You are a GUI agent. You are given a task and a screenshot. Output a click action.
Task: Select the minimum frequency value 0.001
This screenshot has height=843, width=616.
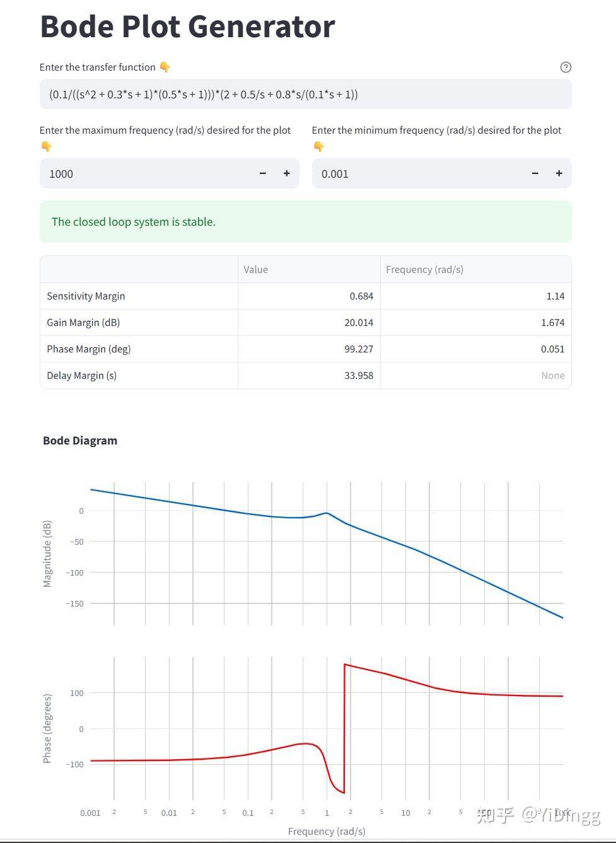tap(335, 174)
